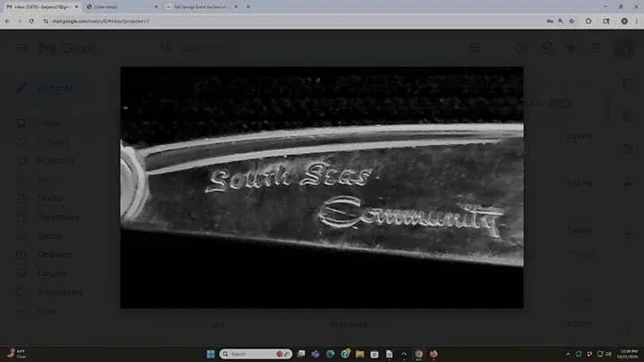Switch to the Order details tab
The image size is (644, 362).
[122, 6]
